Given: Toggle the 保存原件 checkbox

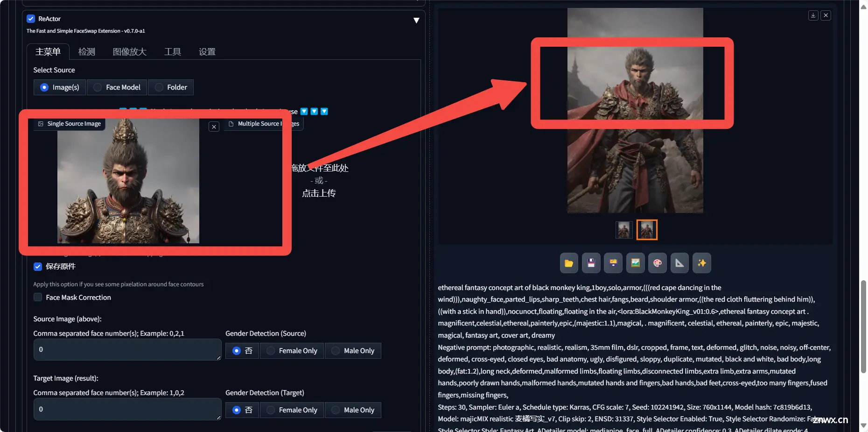Looking at the screenshot, I should click(38, 267).
